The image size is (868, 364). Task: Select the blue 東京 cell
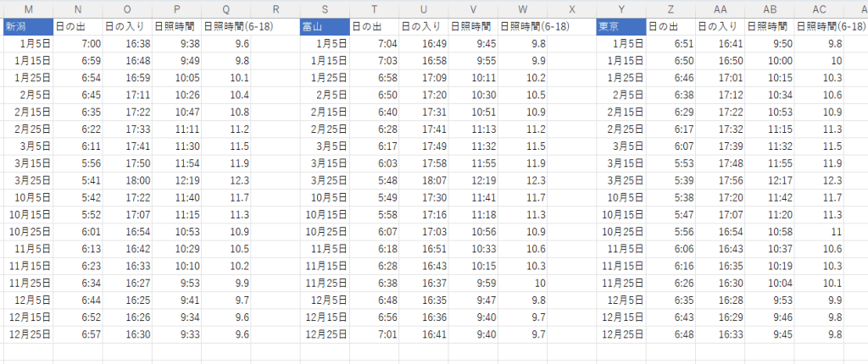[x=620, y=26]
